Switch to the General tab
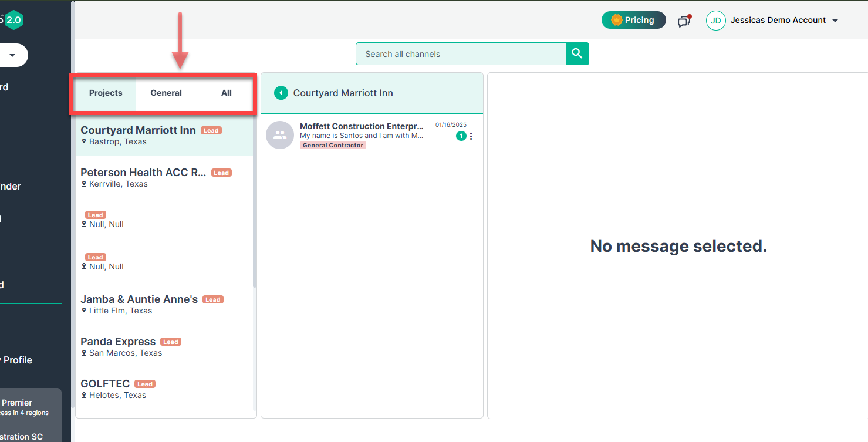Screen dimensions: 868x442 pyautogui.click(x=166, y=93)
